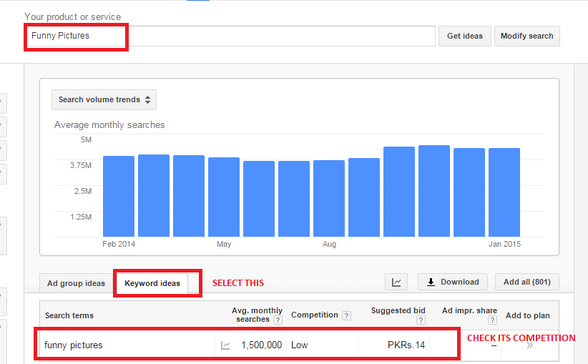Sort by the Search terms column header
588x364 pixels.
point(69,315)
